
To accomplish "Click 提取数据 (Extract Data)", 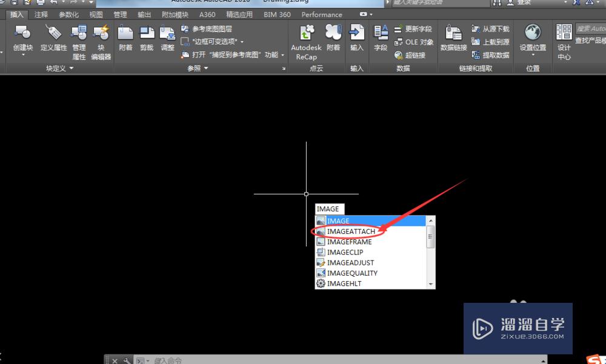I will tap(490, 55).
